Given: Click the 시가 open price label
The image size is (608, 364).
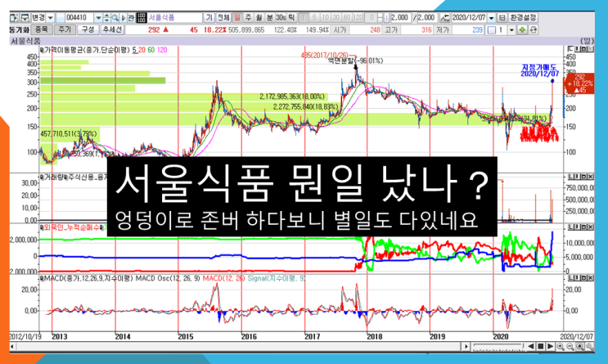Looking at the screenshot, I should click(340, 29).
